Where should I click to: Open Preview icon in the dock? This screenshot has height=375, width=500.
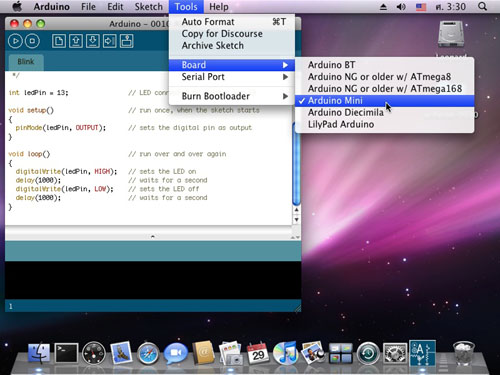pos(230,353)
